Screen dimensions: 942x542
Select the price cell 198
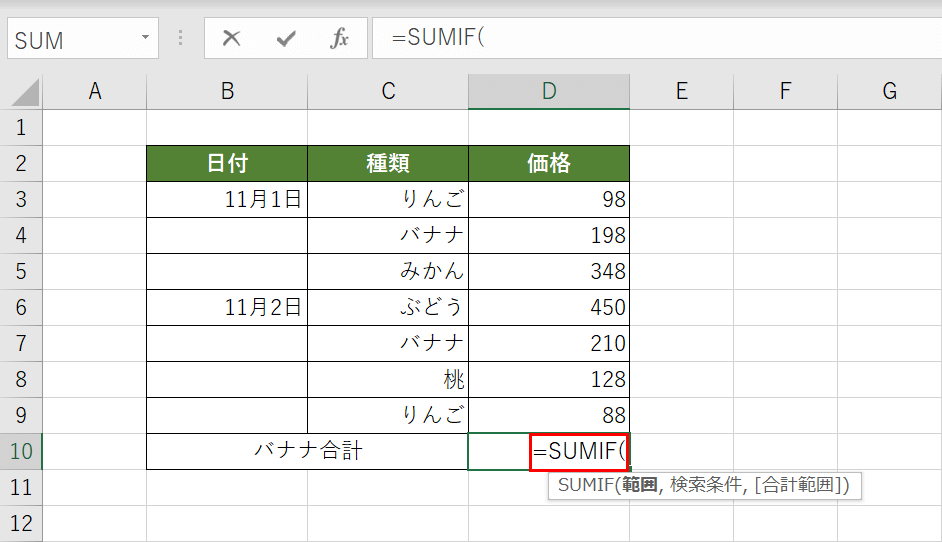point(549,236)
